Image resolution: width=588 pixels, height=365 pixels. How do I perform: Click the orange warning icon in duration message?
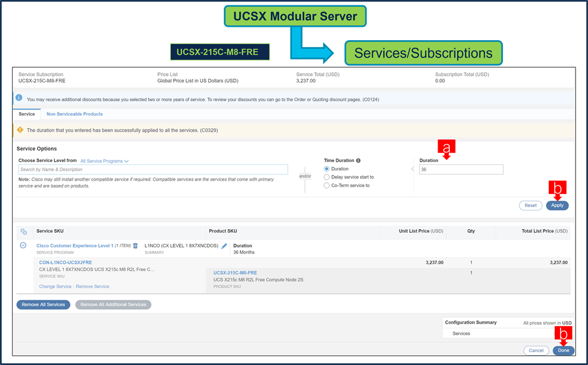(x=20, y=129)
